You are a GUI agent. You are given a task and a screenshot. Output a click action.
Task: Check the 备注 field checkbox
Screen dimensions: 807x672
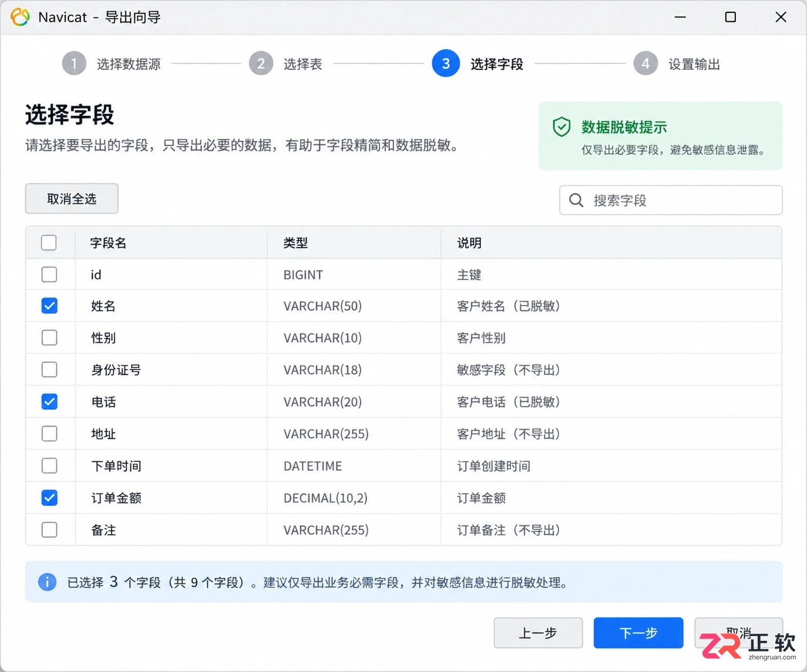click(49, 530)
